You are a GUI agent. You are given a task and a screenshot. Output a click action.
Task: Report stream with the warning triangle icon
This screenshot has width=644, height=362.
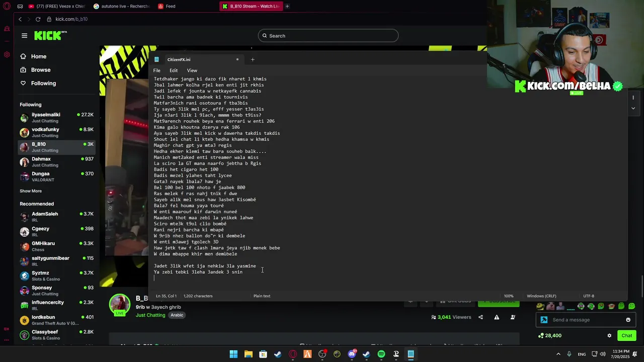[x=497, y=317]
